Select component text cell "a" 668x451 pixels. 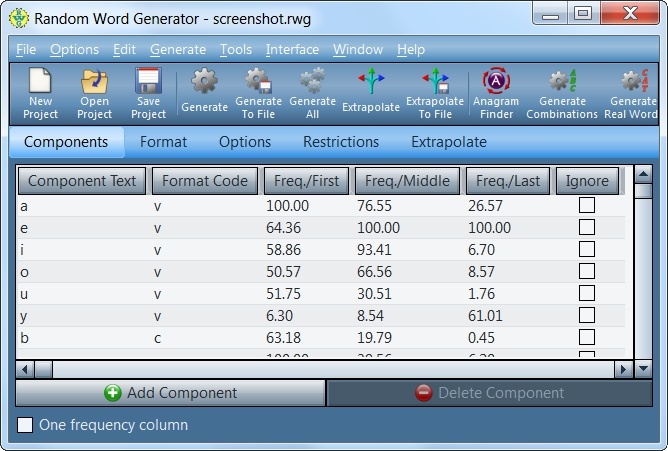pos(24,207)
